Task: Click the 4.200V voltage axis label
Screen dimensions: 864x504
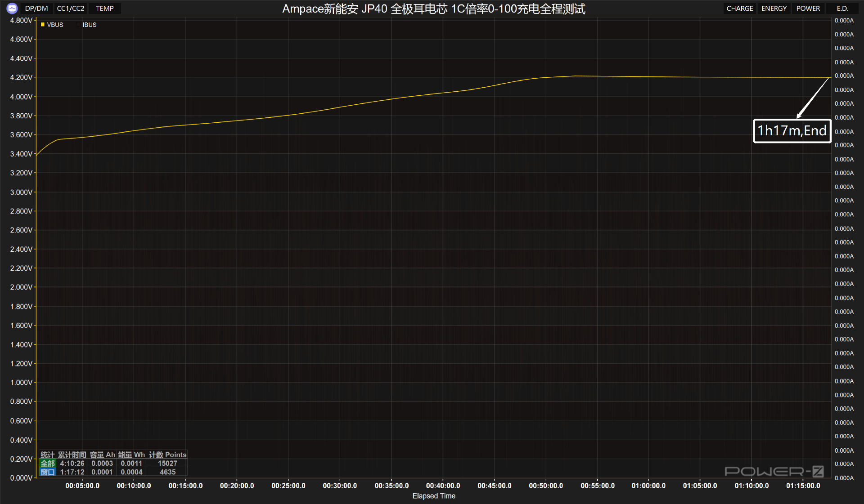Action: click(21, 77)
